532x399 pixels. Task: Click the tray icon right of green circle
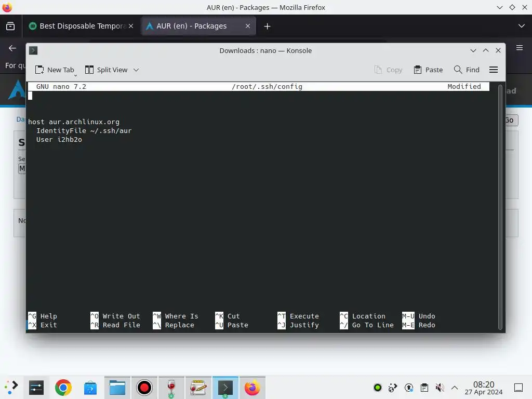tap(393, 388)
